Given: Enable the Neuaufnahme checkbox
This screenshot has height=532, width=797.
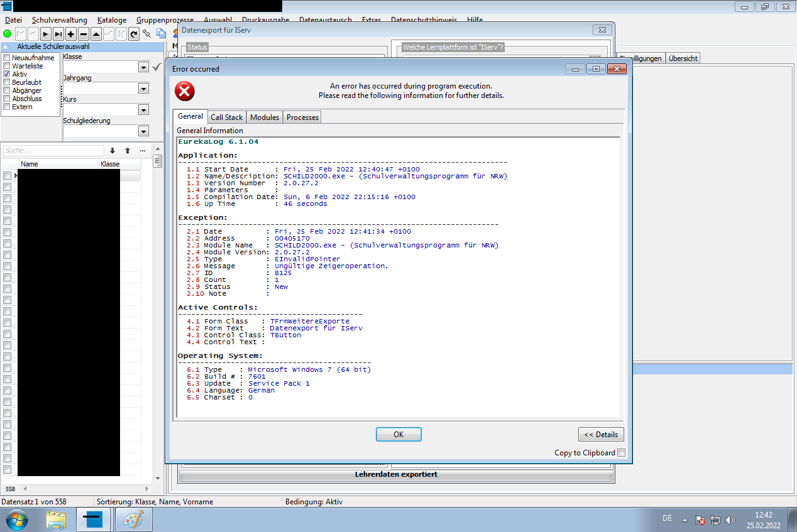Looking at the screenshot, I should (6, 58).
